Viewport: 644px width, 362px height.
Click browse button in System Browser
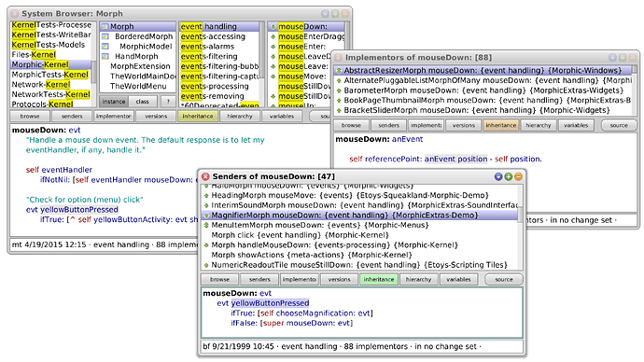point(30,116)
